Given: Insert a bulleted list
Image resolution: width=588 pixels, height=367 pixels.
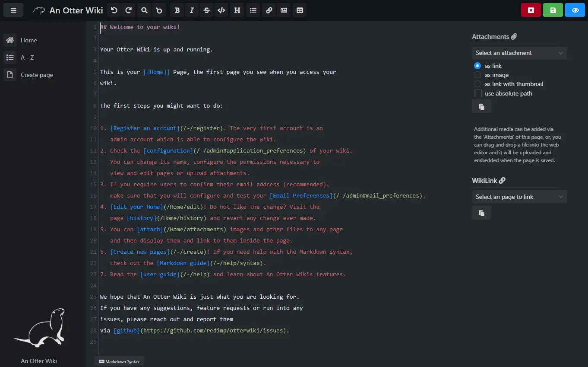Looking at the screenshot, I should tap(253, 10).
